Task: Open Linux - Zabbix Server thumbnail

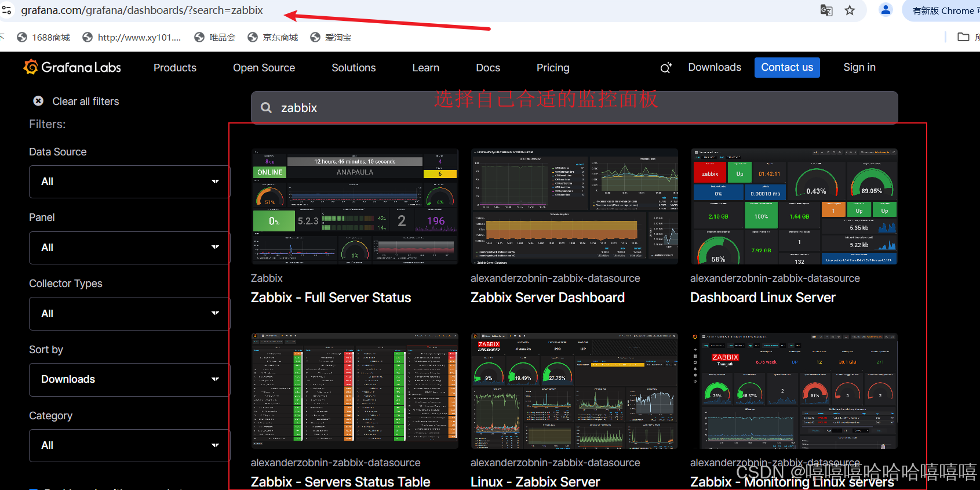Action: (574, 390)
